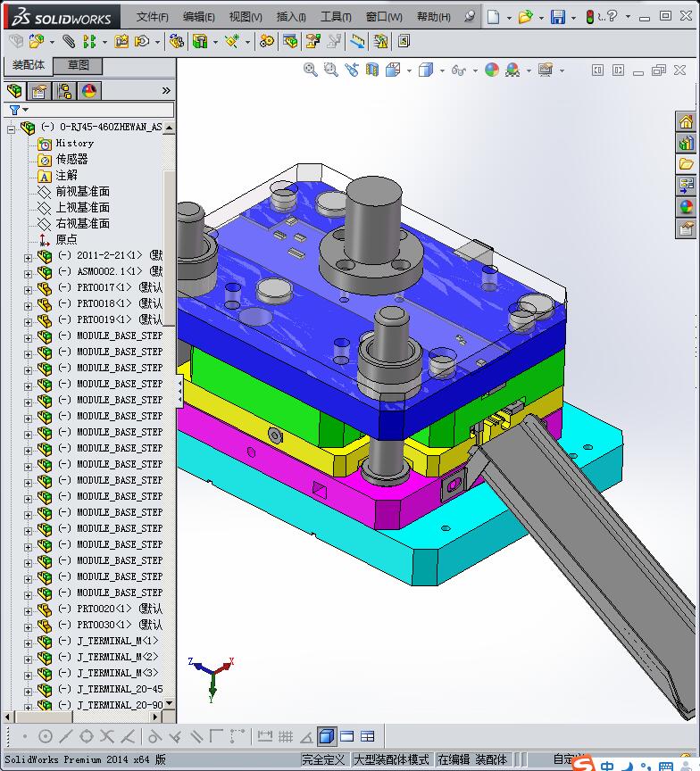
Task: Expand the PRT0017<1> tree node
Action: tap(28, 290)
